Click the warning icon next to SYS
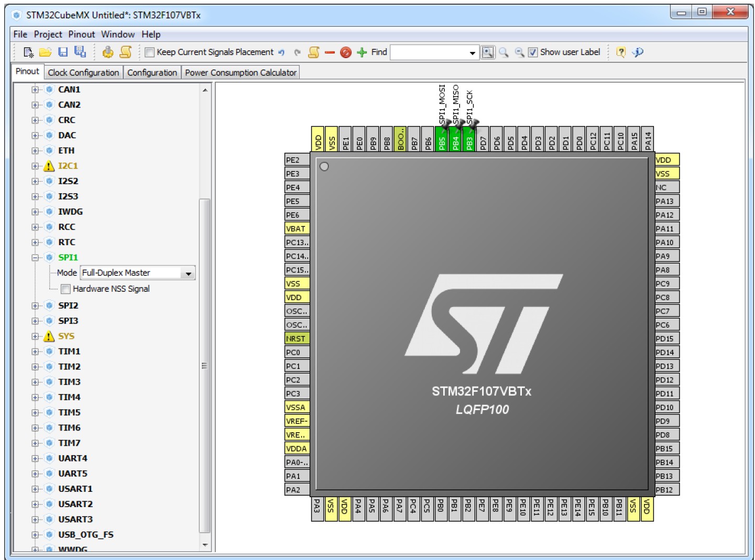The image size is (755, 560). (x=49, y=336)
